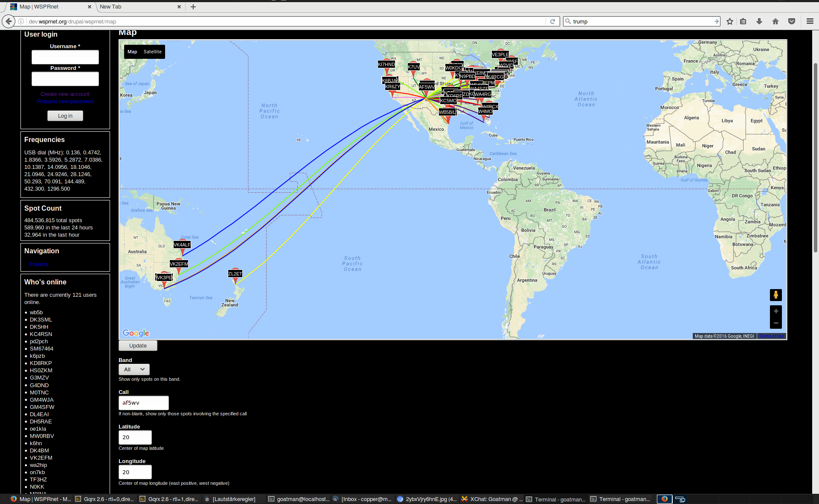Click the Call input field

144,403
